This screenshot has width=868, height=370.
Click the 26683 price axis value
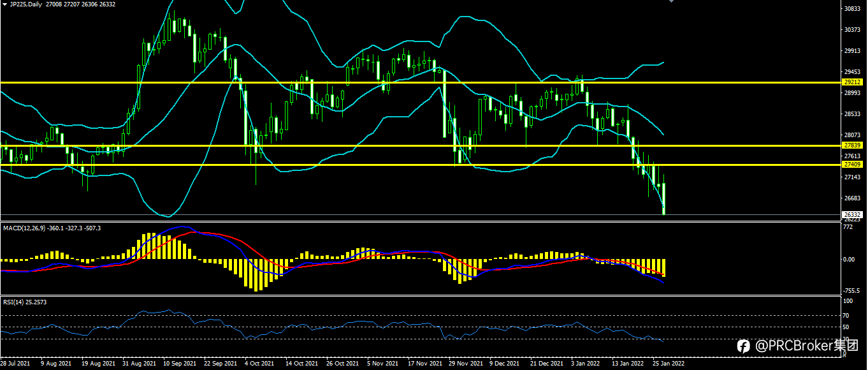click(x=852, y=198)
